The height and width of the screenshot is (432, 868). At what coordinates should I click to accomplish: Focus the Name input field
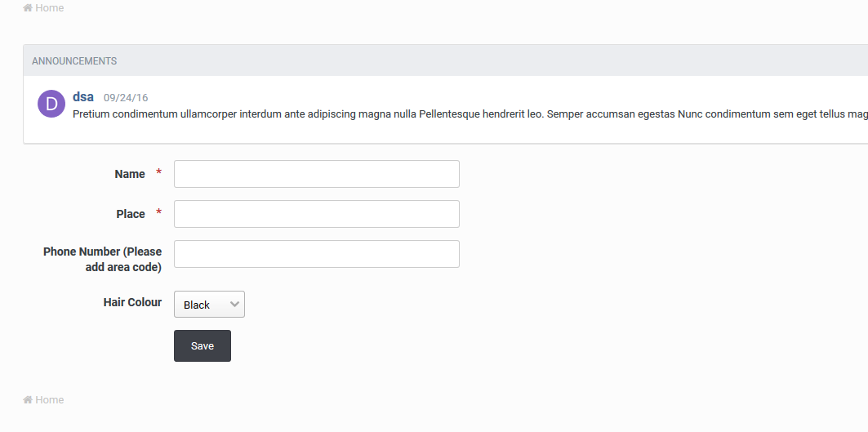pyautogui.click(x=316, y=174)
